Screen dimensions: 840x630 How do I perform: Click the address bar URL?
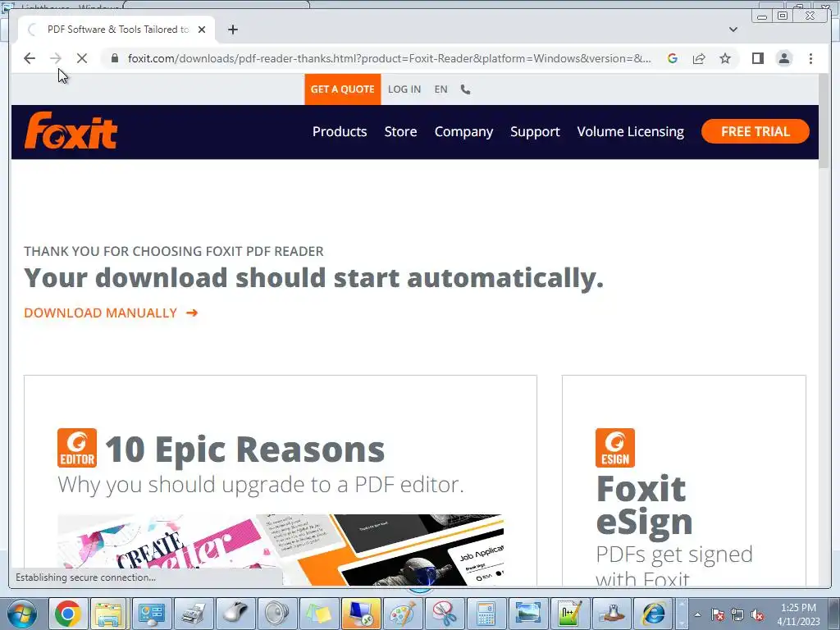390,58
